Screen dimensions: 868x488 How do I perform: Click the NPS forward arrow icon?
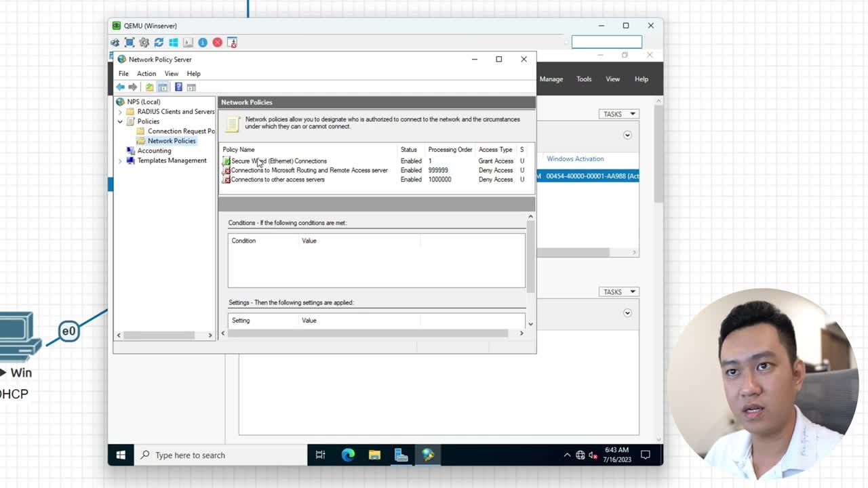pos(133,87)
